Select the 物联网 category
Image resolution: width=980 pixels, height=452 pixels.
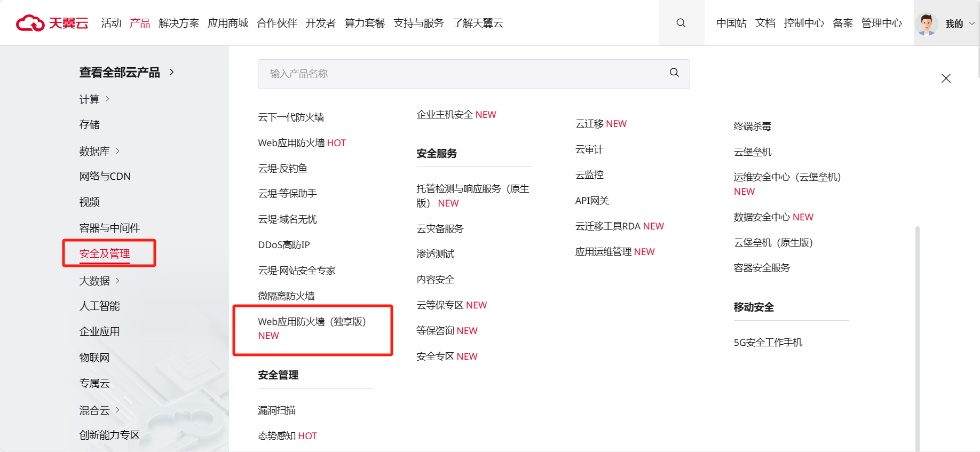pyautogui.click(x=94, y=358)
